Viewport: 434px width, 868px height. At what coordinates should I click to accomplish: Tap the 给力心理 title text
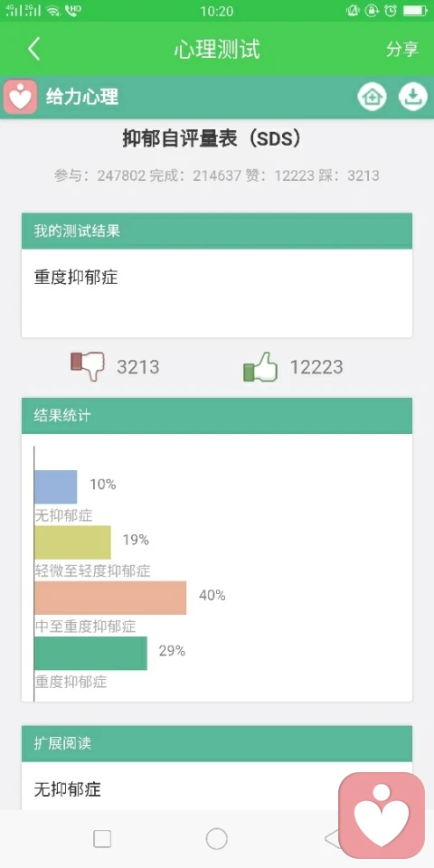[x=82, y=97]
